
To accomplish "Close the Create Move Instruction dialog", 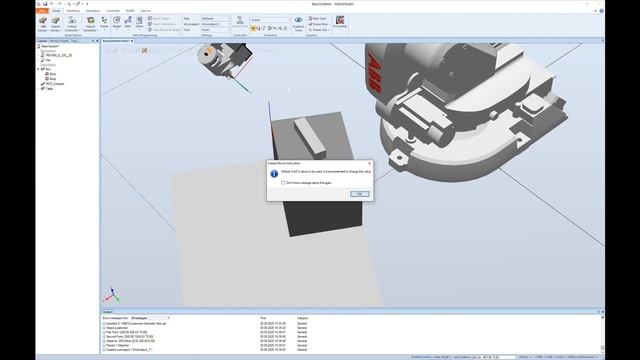I will (370, 163).
